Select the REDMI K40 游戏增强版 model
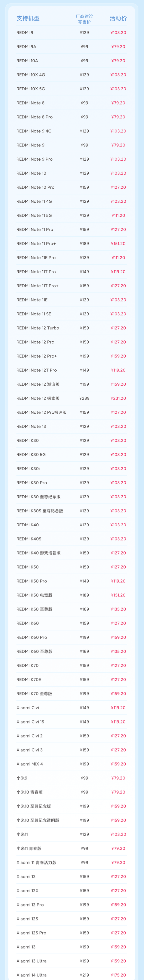The width and height of the screenshot is (144, 980). tap(38, 553)
